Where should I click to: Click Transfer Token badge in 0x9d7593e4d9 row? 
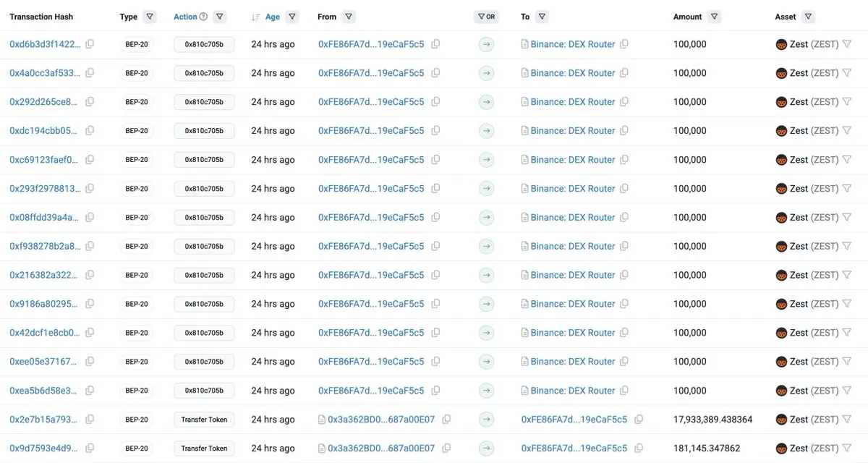point(204,449)
